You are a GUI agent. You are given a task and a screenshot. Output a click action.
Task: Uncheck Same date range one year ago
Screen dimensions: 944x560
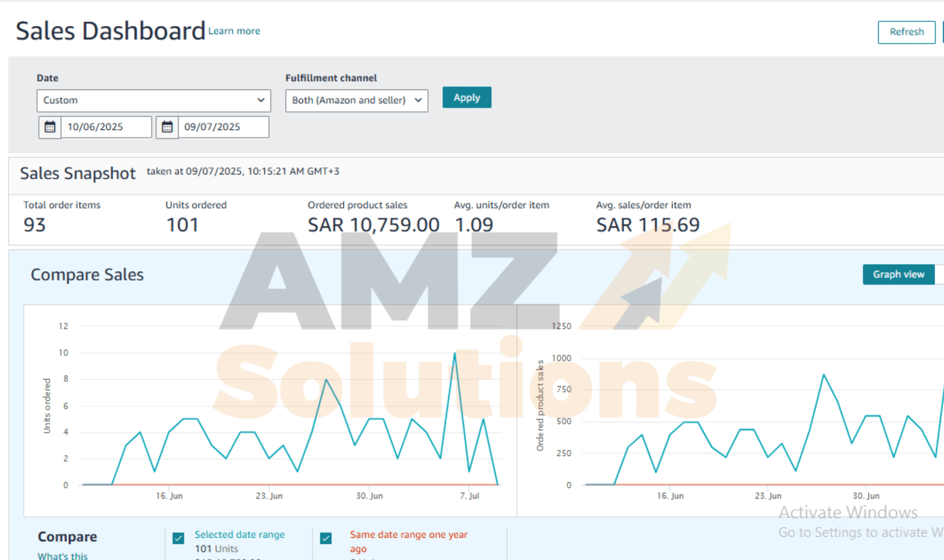pyautogui.click(x=326, y=538)
